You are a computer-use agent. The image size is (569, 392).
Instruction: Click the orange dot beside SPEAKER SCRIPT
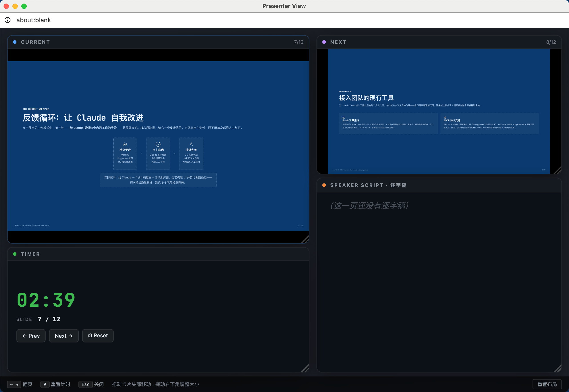(x=324, y=185)
